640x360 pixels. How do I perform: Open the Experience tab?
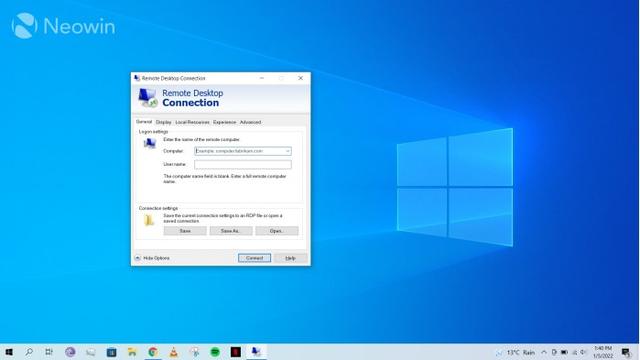[224, 122]
